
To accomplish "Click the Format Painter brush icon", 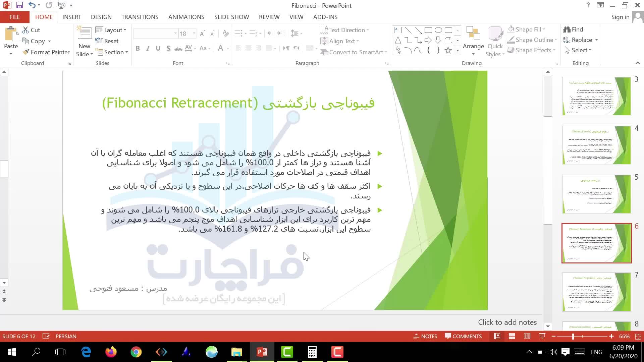I will (x=26, y=52).
